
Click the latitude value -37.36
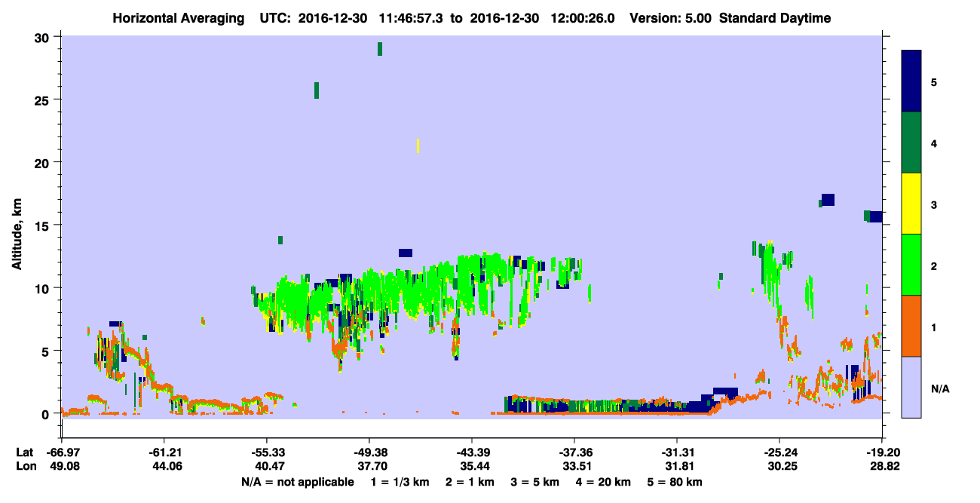click(x=574, y=452)
